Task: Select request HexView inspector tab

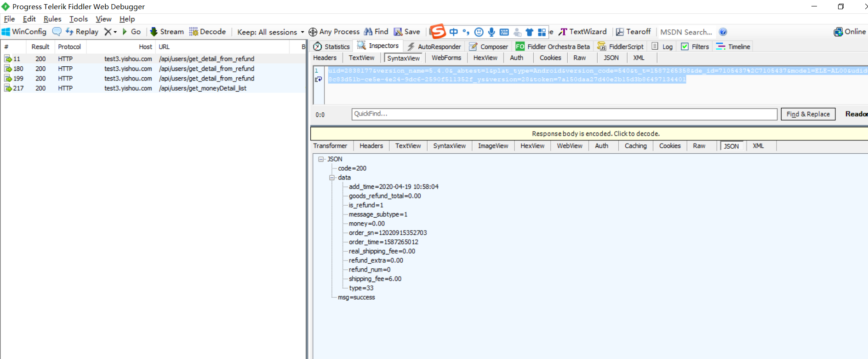Action: tap(485, 58)
